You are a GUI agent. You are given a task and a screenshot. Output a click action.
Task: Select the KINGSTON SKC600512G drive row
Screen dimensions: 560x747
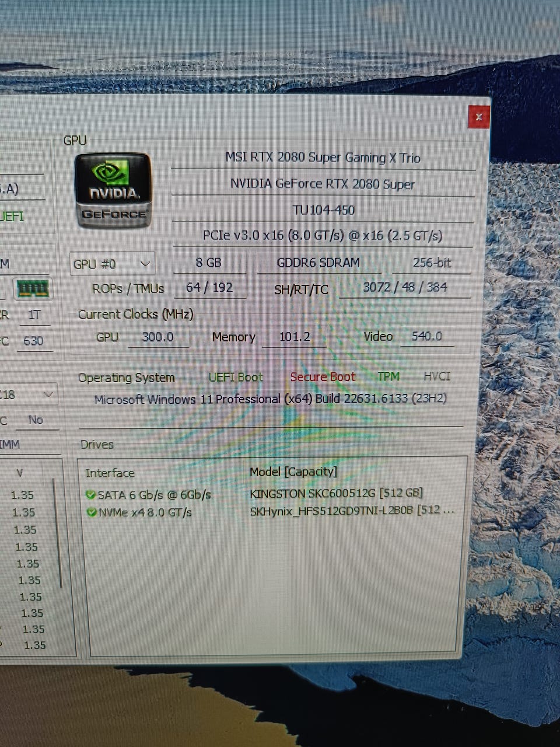coord(336,494)
